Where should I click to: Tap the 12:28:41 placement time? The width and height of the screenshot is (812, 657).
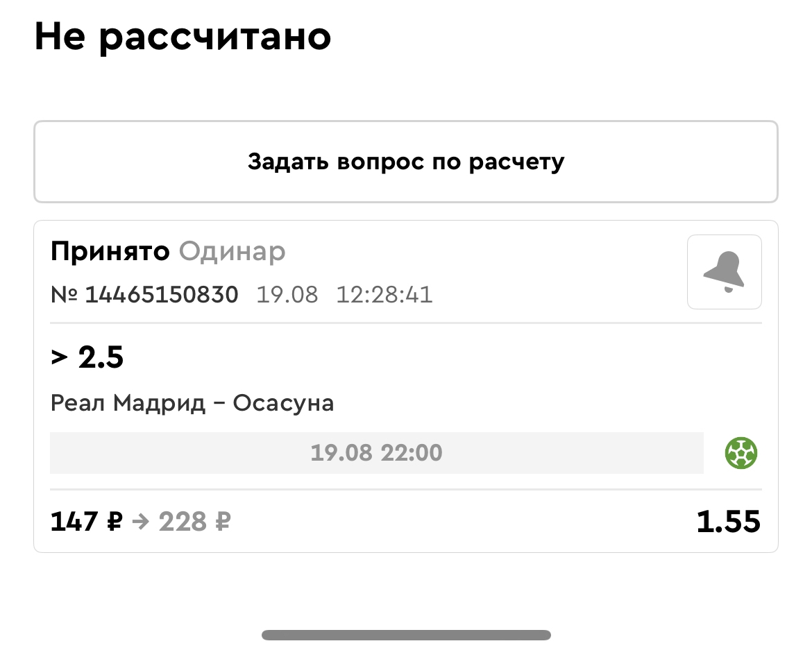click(x=384, y=295)
